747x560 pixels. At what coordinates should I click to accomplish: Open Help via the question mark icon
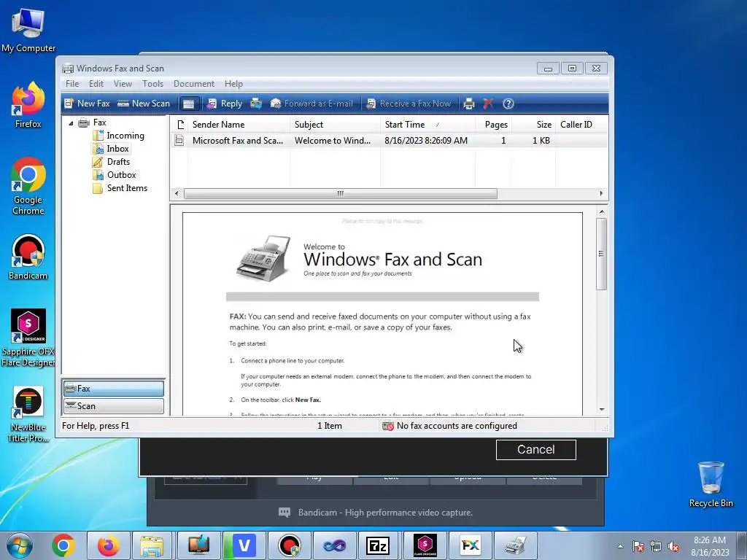(508, 104)
